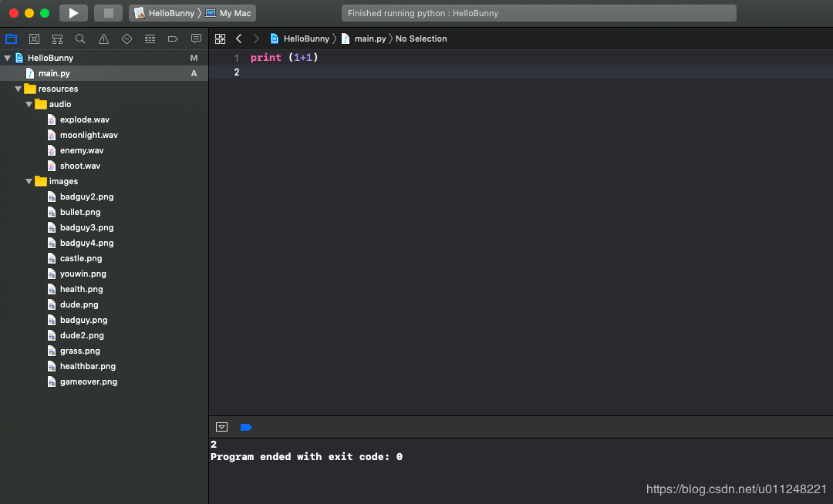
Task: Select the resources folder
Action: coord(104,89)
